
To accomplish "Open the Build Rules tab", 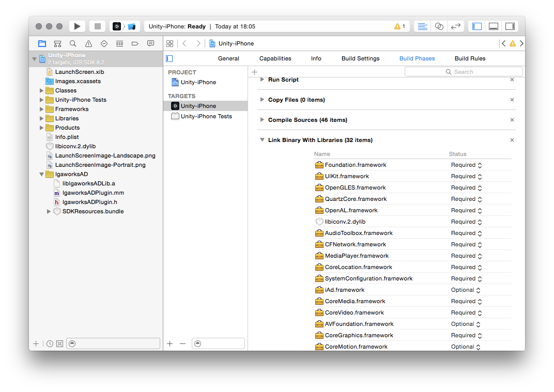I will pos(470,59).
